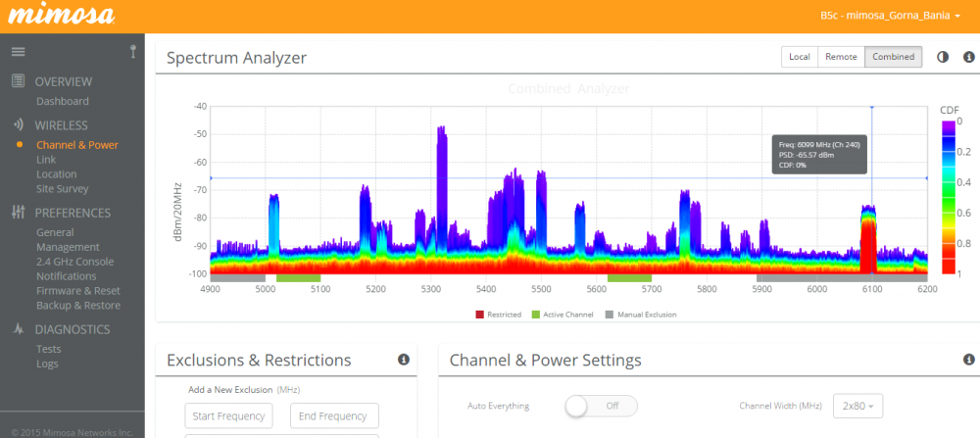Click the hamburger menu icon in sidebar
This screenshot has height=438, width=980.
coord(18,51)
